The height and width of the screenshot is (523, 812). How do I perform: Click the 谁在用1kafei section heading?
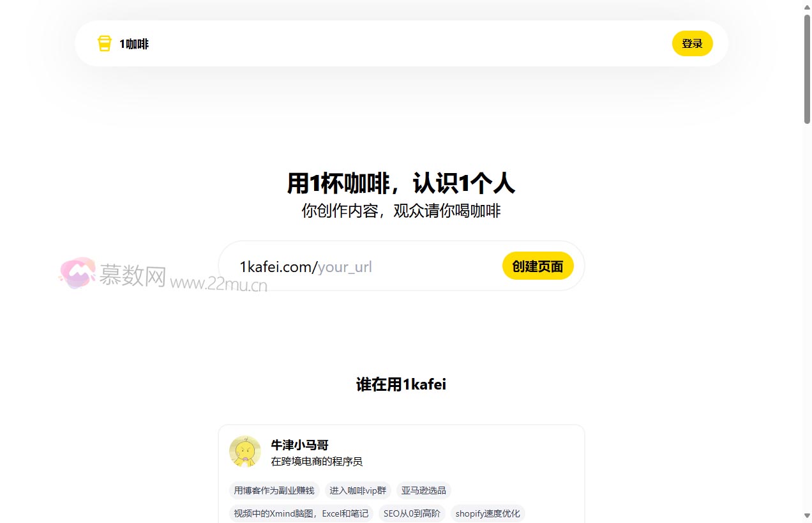pyautogui.click(x=401, y=384)
